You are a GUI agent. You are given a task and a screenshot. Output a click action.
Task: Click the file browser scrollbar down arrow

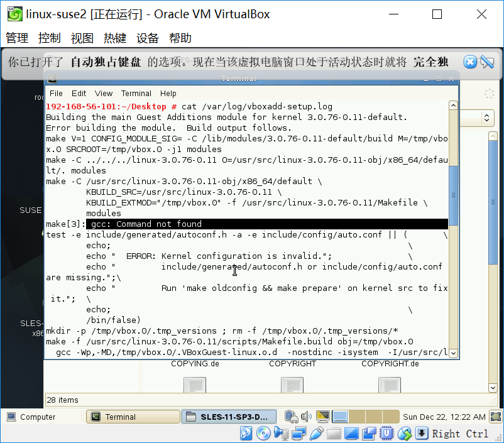[x=493, y=388]
